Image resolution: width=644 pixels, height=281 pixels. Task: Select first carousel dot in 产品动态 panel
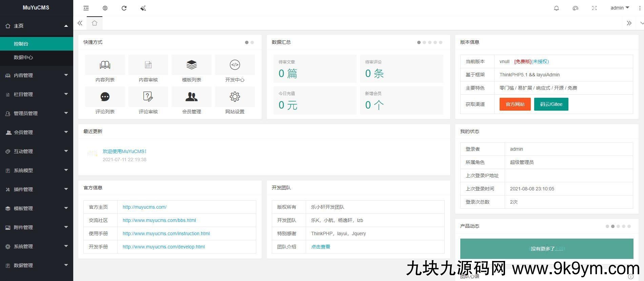click(x=607, y=226)
